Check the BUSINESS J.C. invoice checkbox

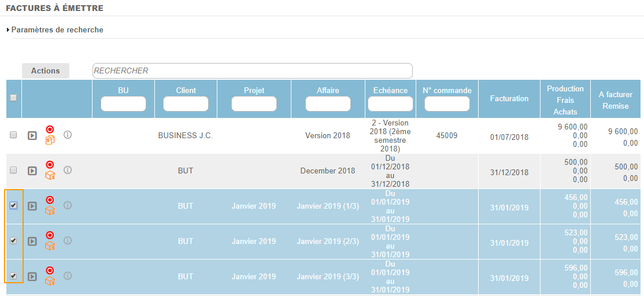point(13,135)
